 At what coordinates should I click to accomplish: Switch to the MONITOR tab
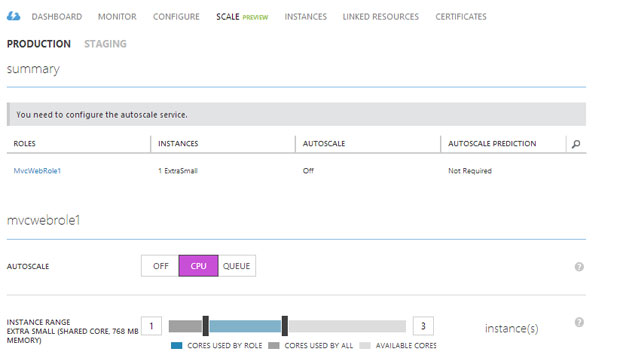[117, 17]
